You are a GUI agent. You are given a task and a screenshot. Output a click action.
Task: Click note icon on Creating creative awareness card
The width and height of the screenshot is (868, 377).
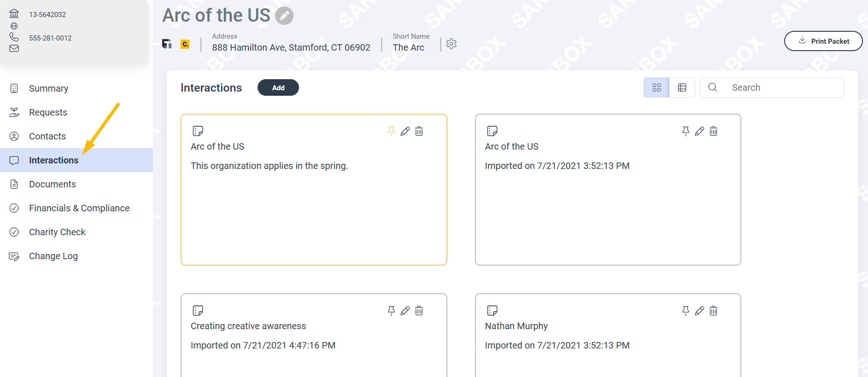(x=198, y=311)
